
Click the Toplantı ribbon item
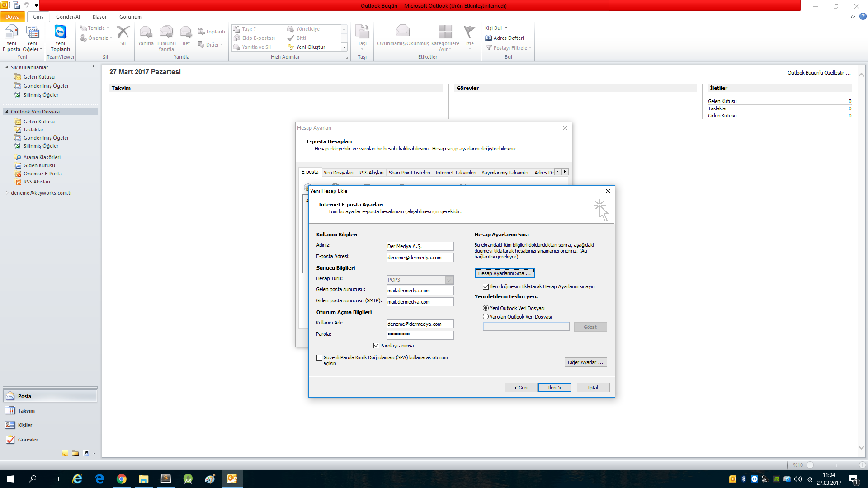[x=211, y=32]
